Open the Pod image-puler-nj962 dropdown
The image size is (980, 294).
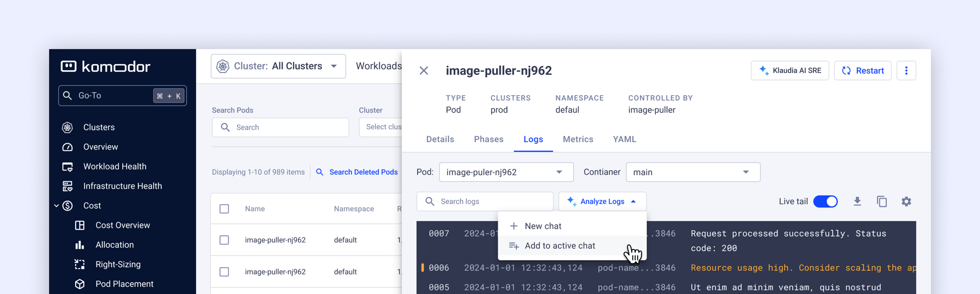click(x=506, y=172)
